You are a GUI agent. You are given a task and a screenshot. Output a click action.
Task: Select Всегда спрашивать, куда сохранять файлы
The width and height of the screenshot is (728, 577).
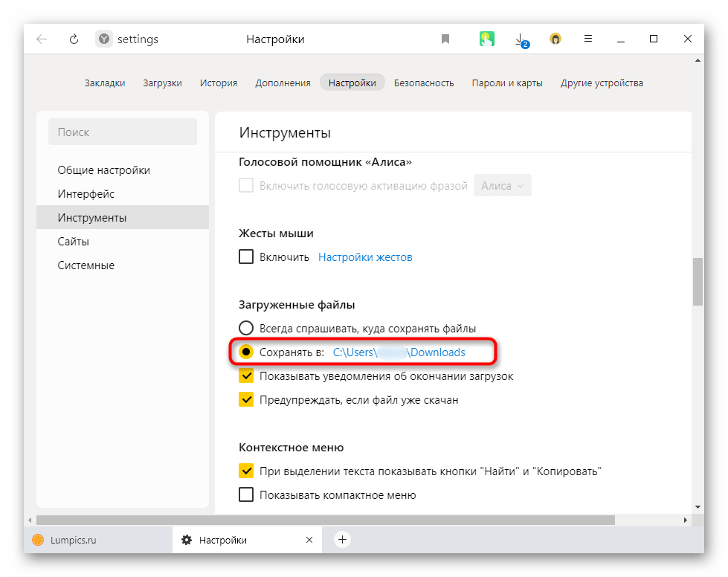(x=246, y=328)
